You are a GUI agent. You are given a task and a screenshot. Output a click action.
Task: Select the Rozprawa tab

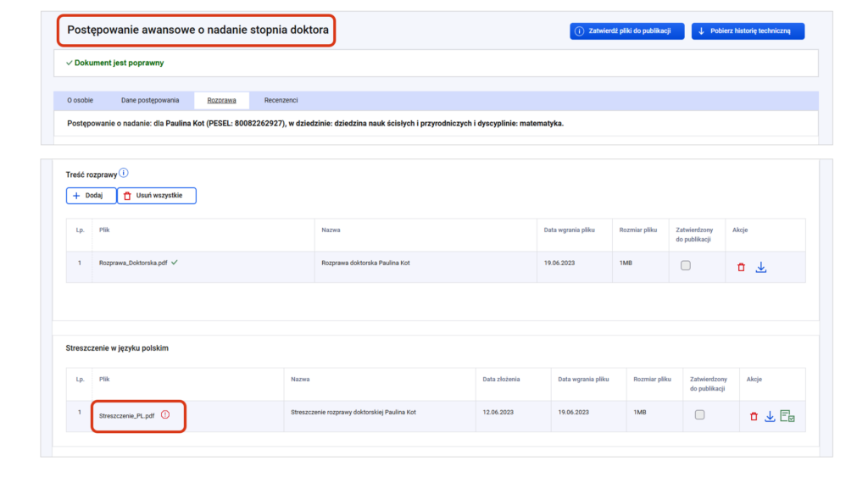tap(221, 100)
